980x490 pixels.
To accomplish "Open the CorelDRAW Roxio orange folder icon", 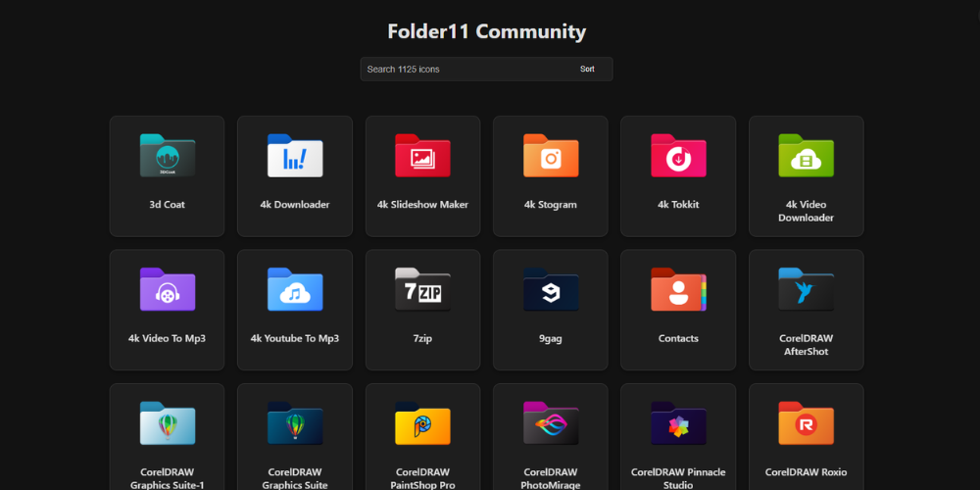I will (x=807, y=423).
